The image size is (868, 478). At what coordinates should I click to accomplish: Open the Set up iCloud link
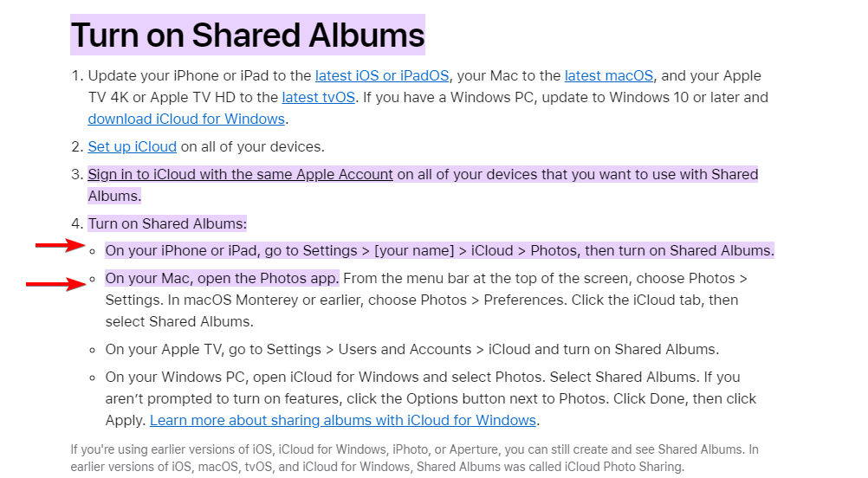click(132, 146)
